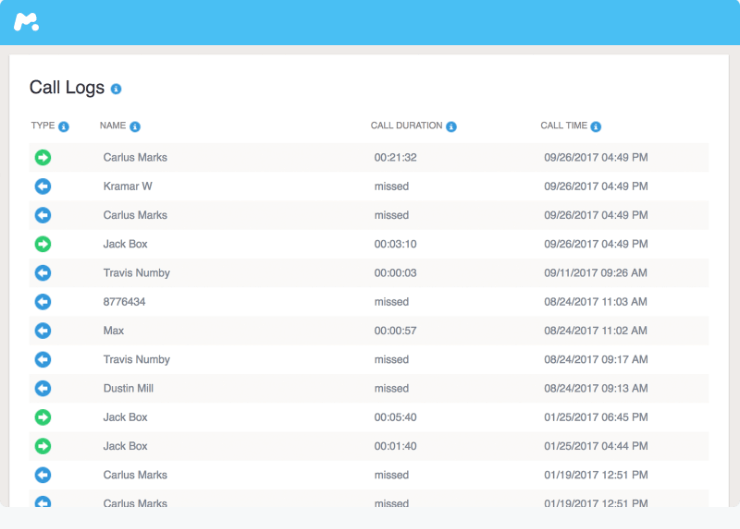
Task: Click info icon next to NAME column
Action: (135, 127)
